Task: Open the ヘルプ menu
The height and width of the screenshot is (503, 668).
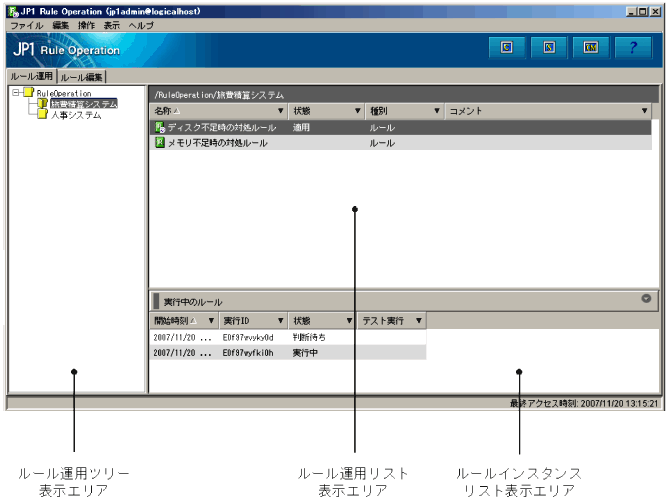Action: coord(141,26)
